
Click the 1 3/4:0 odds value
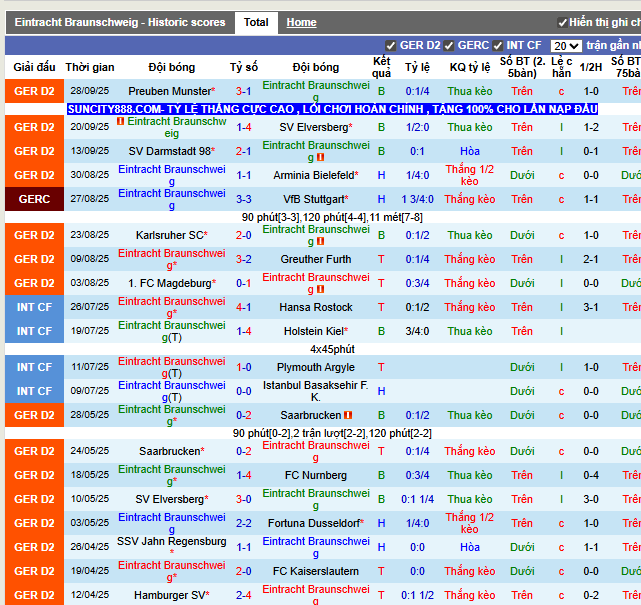point(417,199)
